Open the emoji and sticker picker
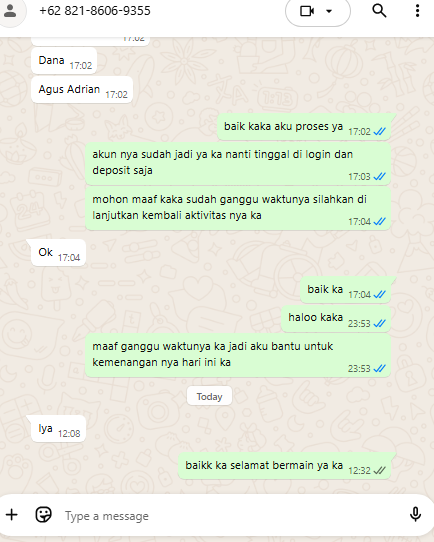 (x=44, y=515)
